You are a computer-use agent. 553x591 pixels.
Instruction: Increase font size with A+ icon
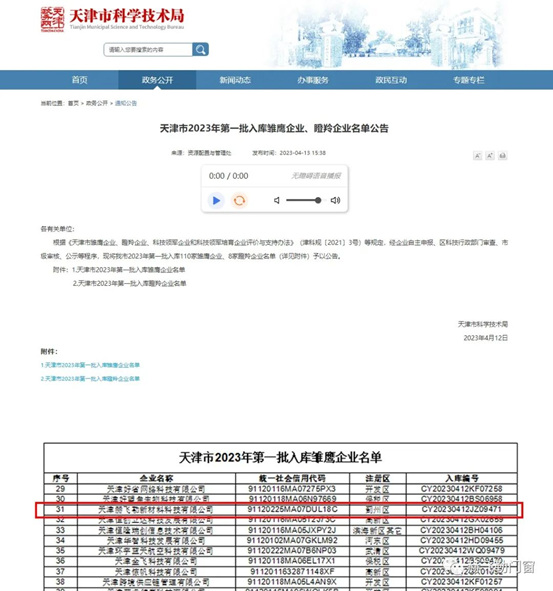pos(490,156)
